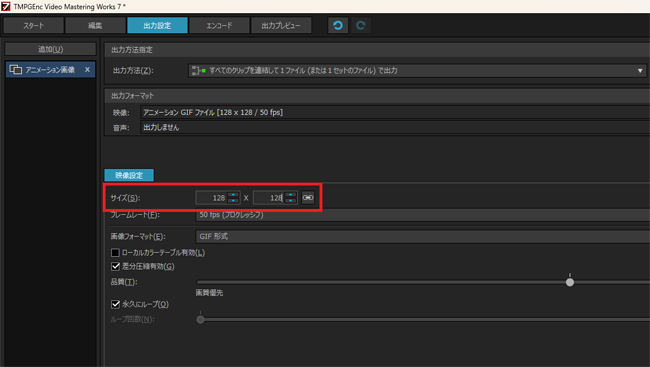Decrease width with the down stepper arrow

pyautogui.click(x=233, y=201)
